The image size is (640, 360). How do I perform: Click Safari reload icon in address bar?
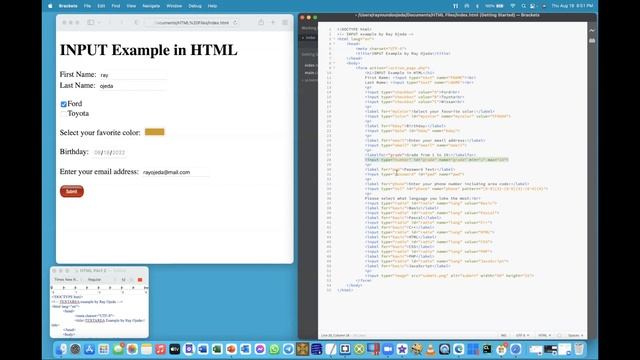(x=236, y=22)
